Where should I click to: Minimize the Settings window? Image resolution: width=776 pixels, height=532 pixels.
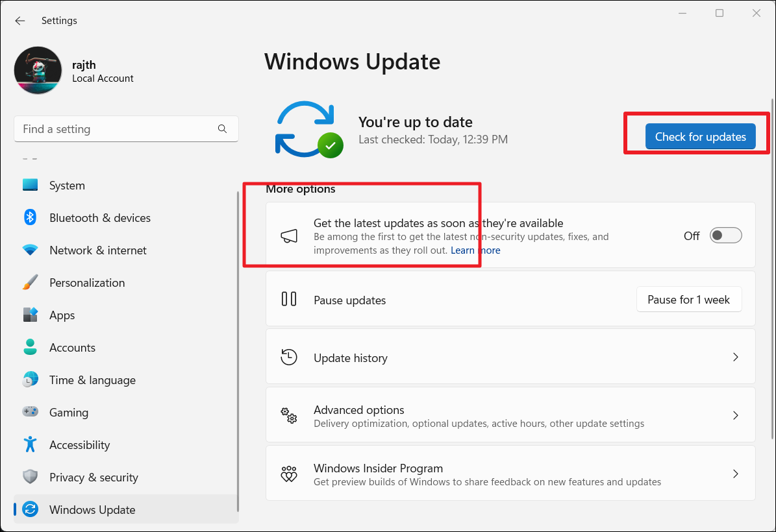[x=682, y=14]
